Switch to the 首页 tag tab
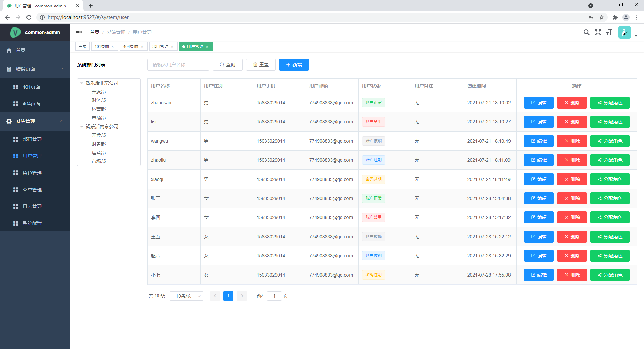The height and width of the screenshot is (349, 644). (83, 46)
